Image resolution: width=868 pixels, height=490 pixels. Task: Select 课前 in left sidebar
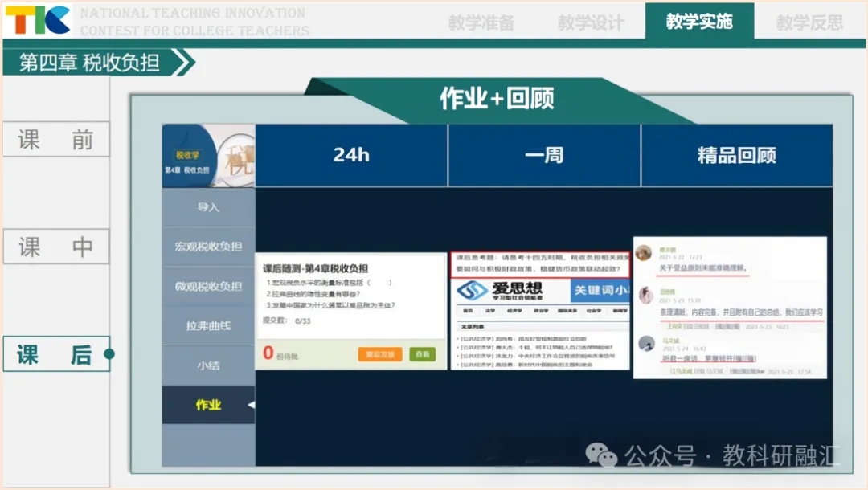click(x=56, y=139)
